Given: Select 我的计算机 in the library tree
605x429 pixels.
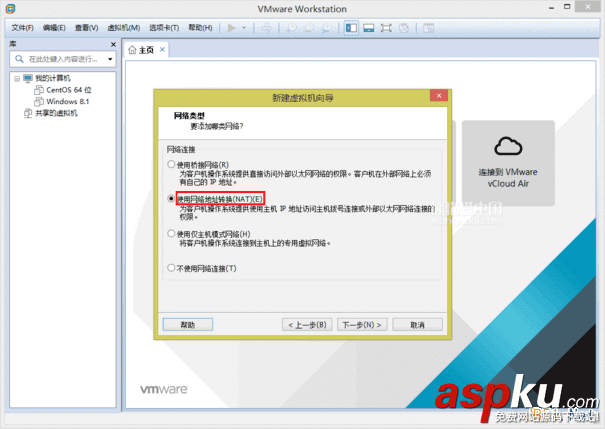Looking at the screenshot, I should (x=53, y=78).
